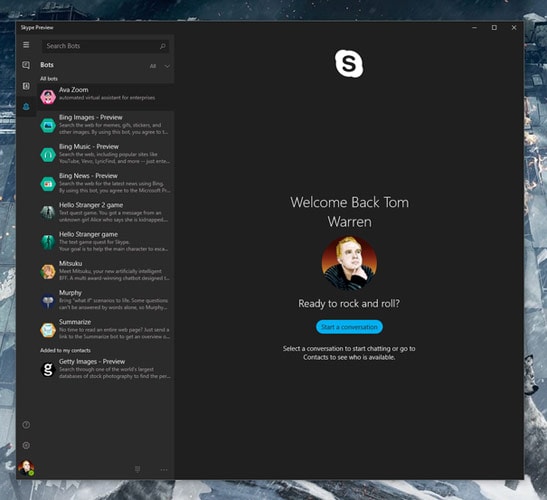Open 'Hello Stranger game' entry

click(x=106, y=241)
